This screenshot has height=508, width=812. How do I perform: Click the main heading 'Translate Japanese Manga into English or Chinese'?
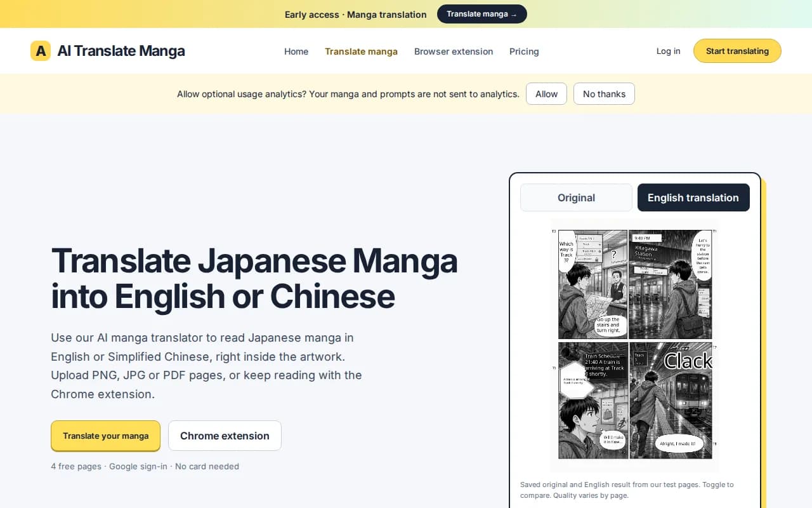[254, 278]
